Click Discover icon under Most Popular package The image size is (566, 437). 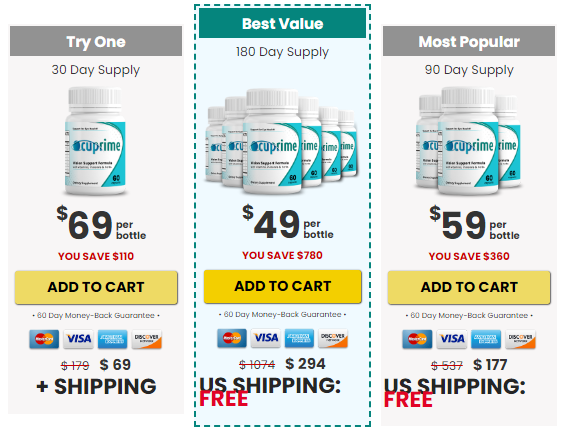click(x=520, y=339)
